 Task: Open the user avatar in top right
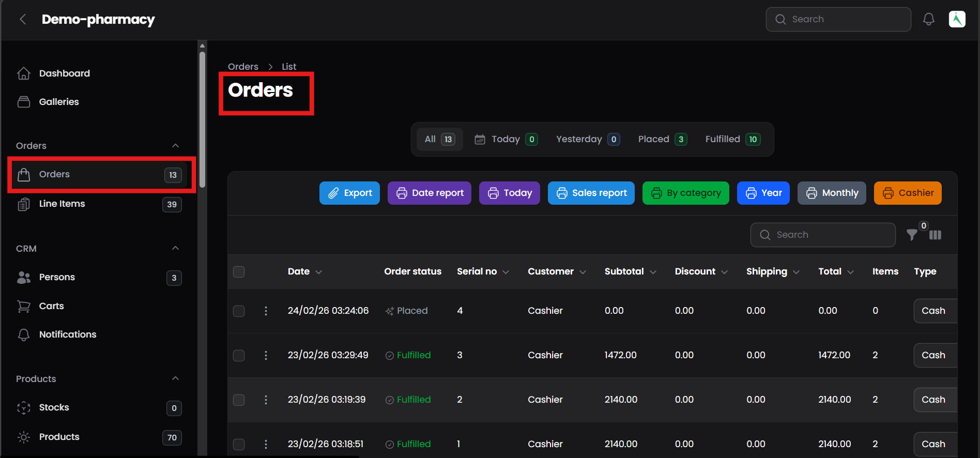click(957, 20)
